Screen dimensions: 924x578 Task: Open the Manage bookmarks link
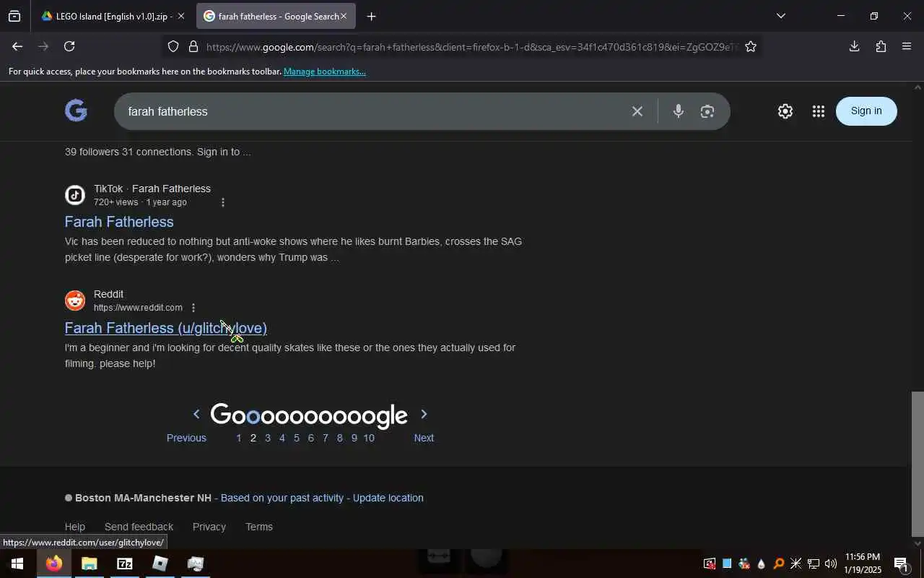pos(325,72)
